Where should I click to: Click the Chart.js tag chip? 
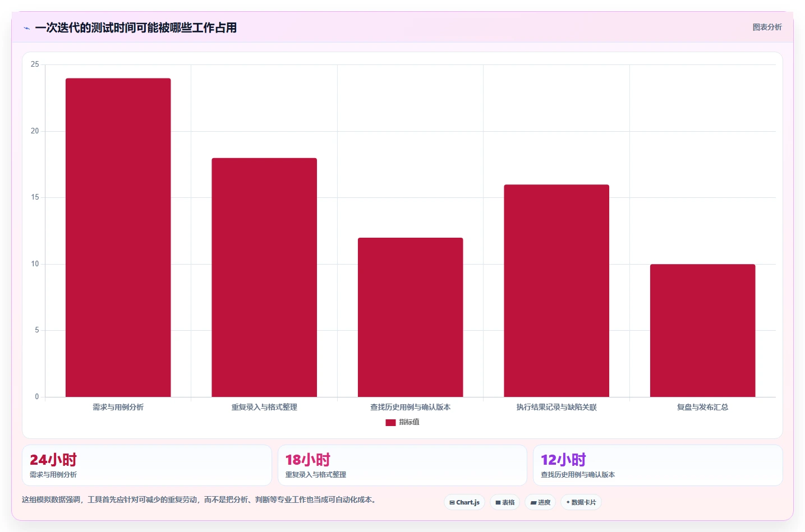[x=464, y=502]
